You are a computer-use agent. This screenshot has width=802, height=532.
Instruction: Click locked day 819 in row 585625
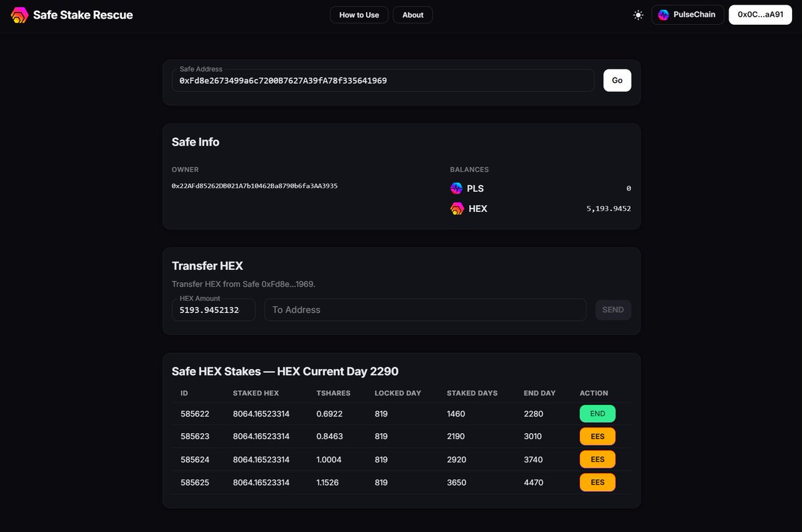pos(381,483)
